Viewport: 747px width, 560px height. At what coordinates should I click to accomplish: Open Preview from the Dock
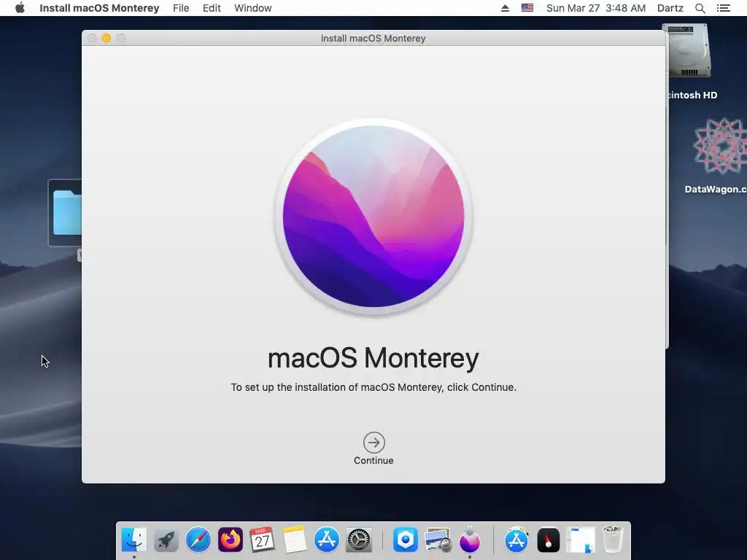438,540
